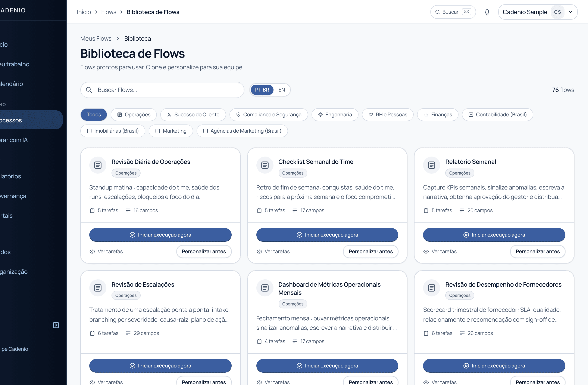Image resolution: width=588 pixels, height=385 pixels.
Task: Focus the Buscar Flows search field
Action: (162, 90)
